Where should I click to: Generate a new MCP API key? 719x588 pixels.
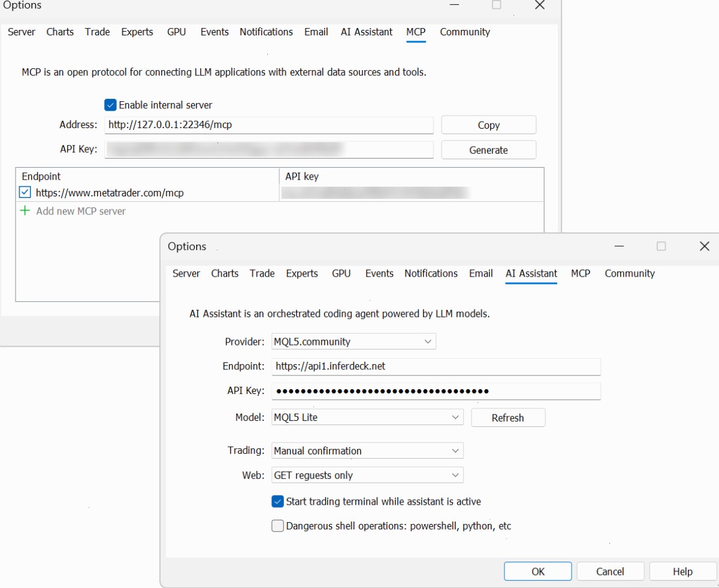pyautogui.click(x=489, y=150)
